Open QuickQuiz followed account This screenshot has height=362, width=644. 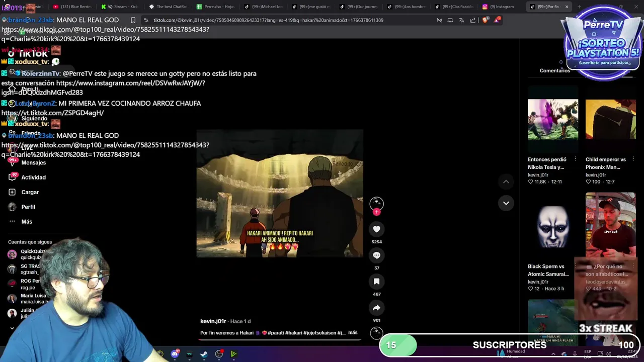(28, 254)
